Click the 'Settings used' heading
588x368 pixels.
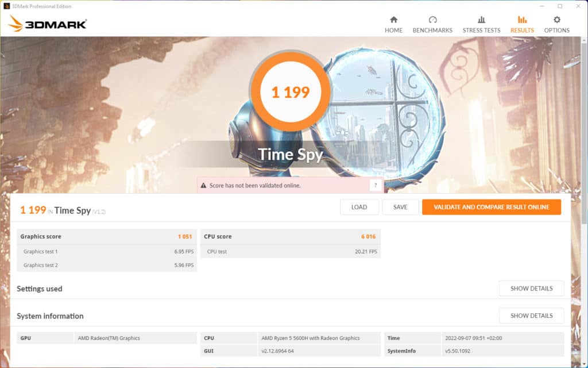[40, 289]
